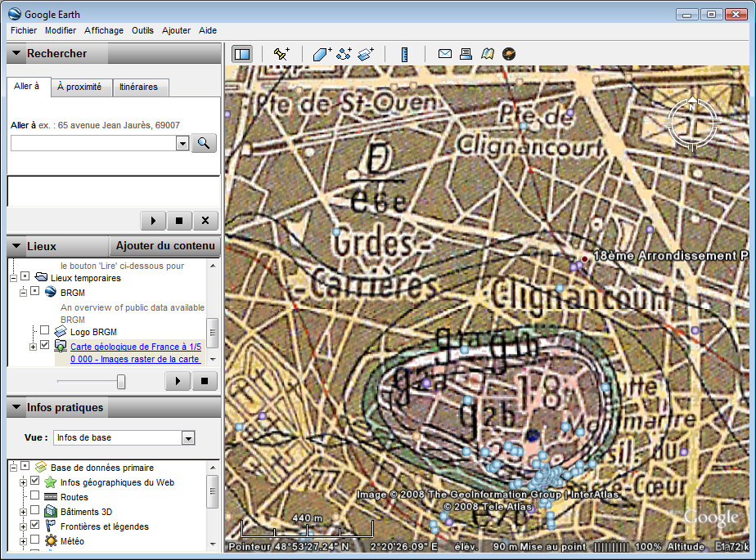
Task: Click the Infos pratiques layers scrollbar
Action: click(x=213, y=491)
